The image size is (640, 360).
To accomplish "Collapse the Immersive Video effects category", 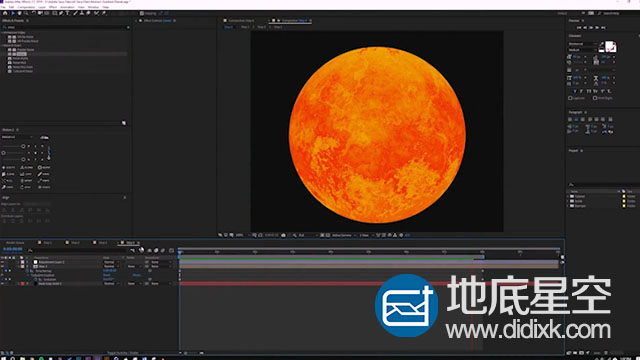I will tap(2, 32).
